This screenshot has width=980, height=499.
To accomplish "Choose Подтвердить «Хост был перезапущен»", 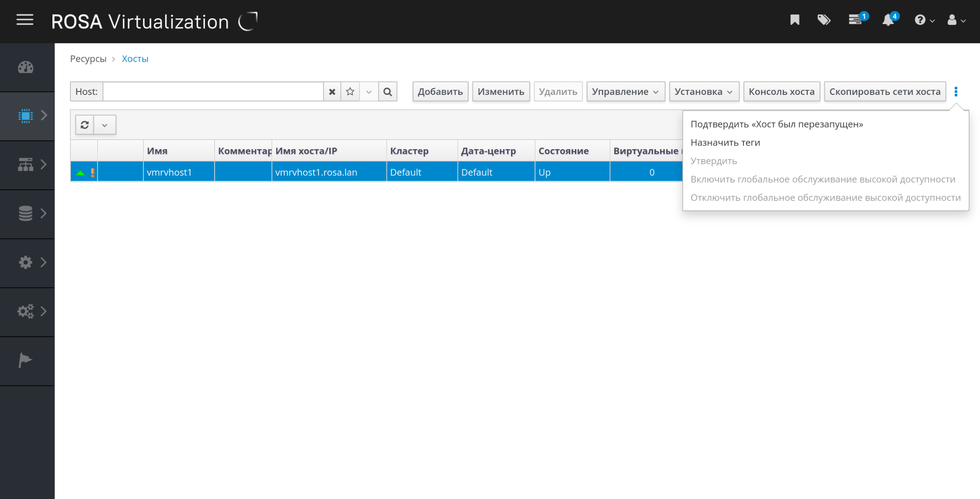I will 777,124.
